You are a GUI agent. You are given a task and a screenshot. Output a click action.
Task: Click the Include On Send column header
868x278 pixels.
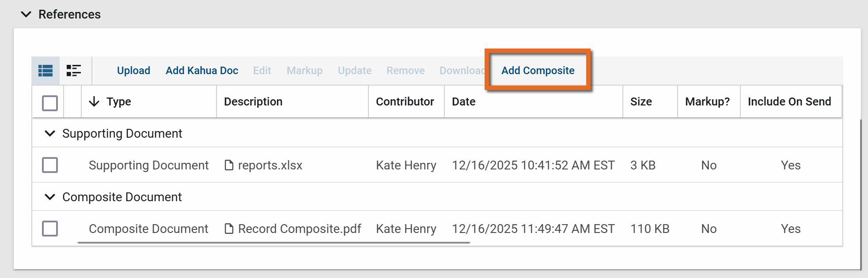coord(789,102)
